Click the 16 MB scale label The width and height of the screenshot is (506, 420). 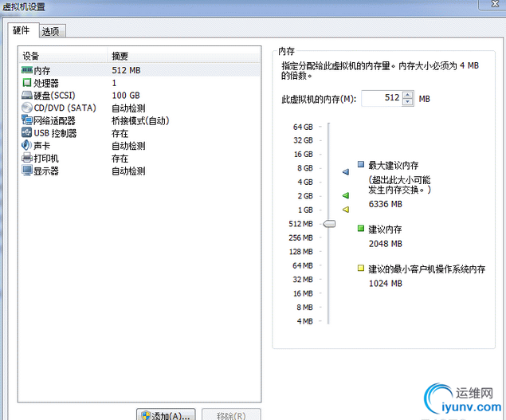click(303, 293)
